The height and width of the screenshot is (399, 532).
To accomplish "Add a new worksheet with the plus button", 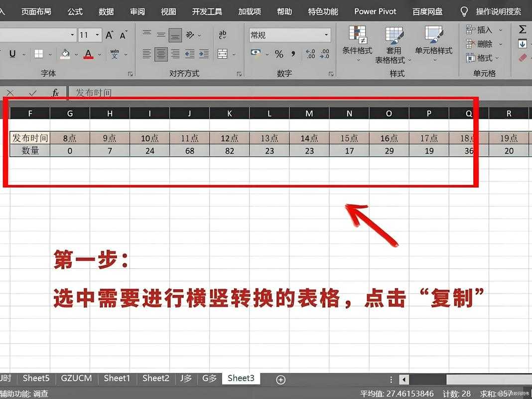I will pos(280,380).
